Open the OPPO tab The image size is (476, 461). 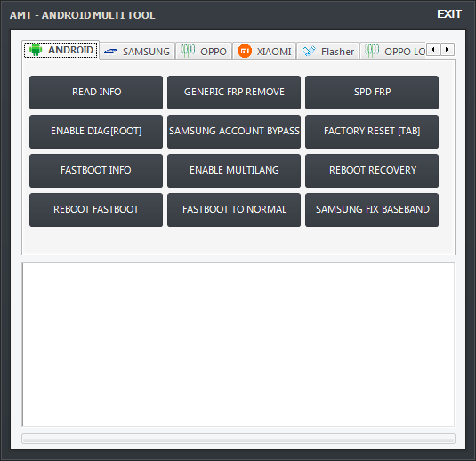tap(204, 51)
